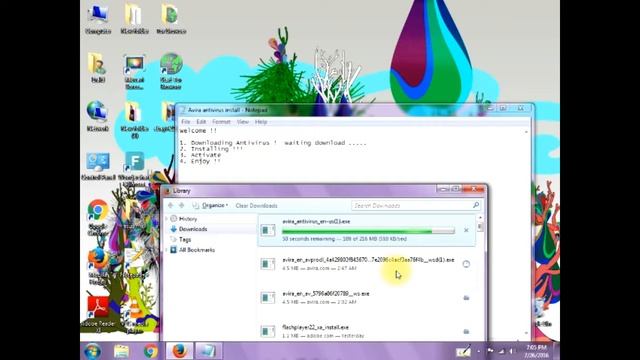Open Chrome from the taskbar
Image resolution: width=640 pixels, height=360 pixels.
click(x=151, y=351)
